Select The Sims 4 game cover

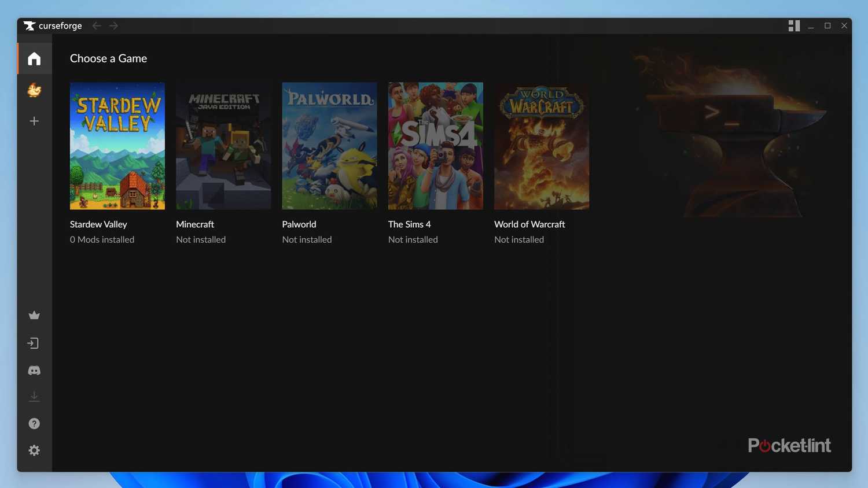[x=435, y=145]
